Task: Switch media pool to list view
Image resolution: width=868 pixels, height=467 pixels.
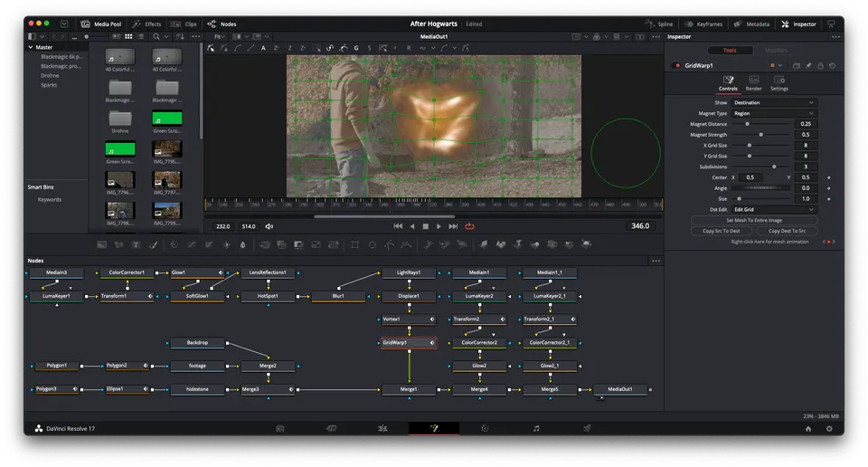Action: [x=141, y=36]
